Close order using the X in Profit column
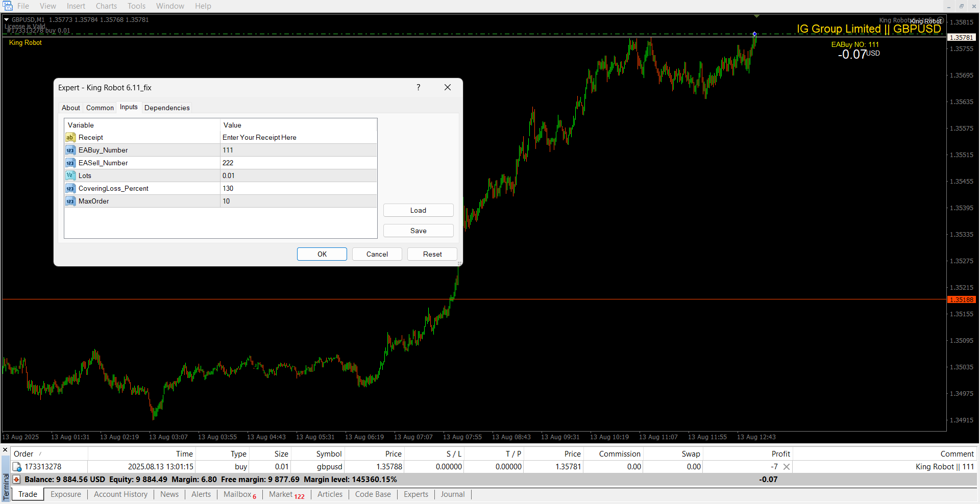 (x=787, y=467)
